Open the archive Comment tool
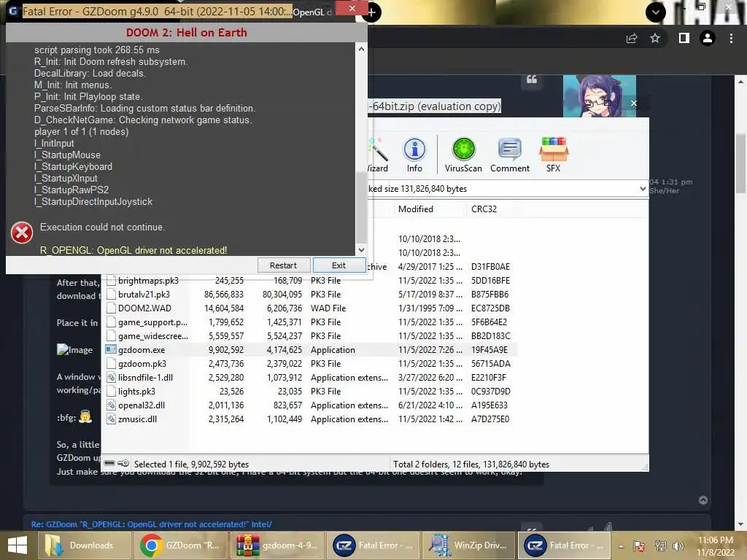747x560 pixels. (x=510, y=155)
